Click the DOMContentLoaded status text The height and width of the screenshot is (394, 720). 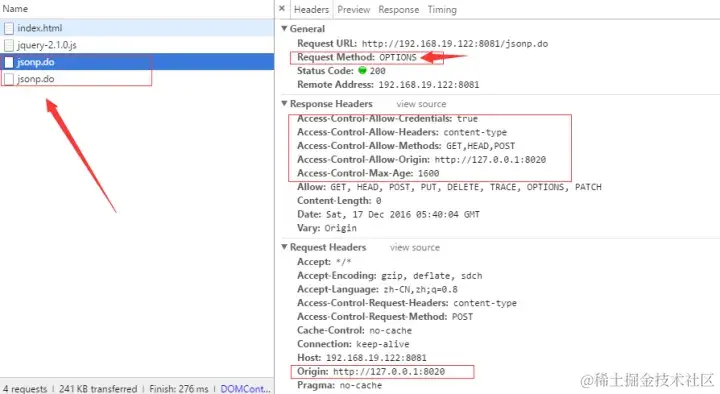[x=245, y=388]
